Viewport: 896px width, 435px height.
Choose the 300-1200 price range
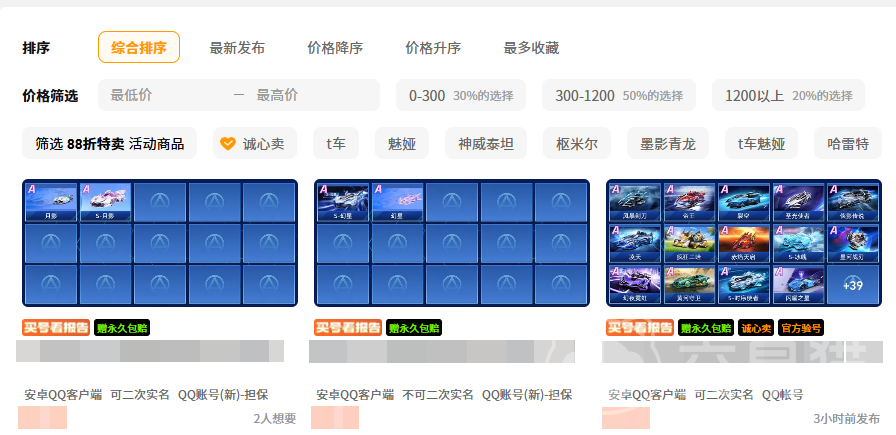tap(619, 95)
